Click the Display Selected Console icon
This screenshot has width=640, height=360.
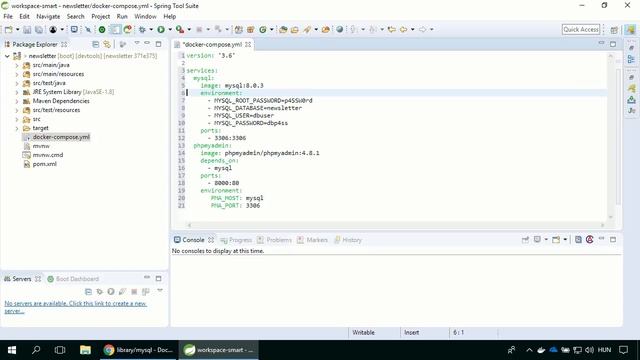(537, 240)
